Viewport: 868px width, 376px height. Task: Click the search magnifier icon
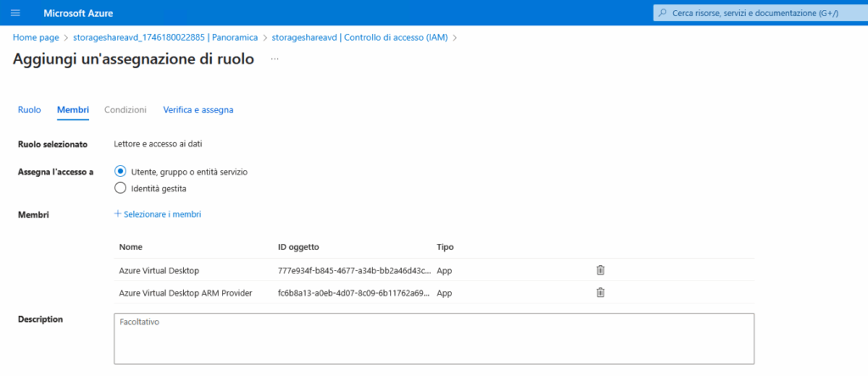[x=662, y=13]
